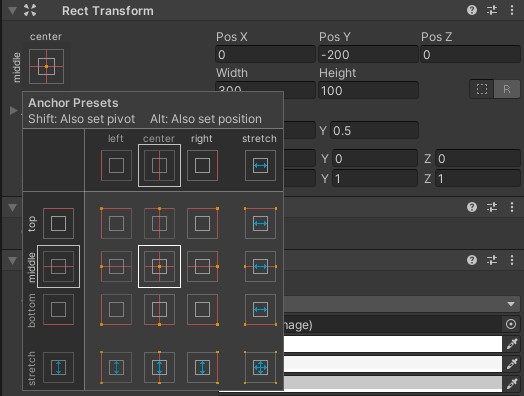Choose the stretch right anchor preset
Viewport: 524px width, 396px height.
click(203, 367)
